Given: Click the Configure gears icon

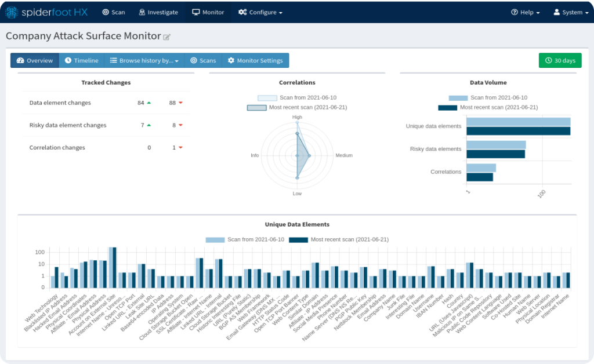Looking at the screenshot, I should click(x=242, y=12).
